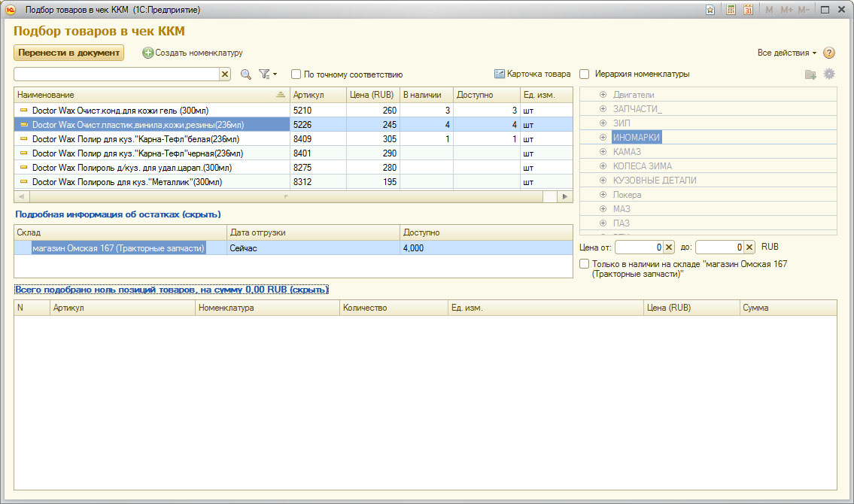The image size is (854, 504).
Task: Open the calculator icon in title bar
Action: point(731,10)
